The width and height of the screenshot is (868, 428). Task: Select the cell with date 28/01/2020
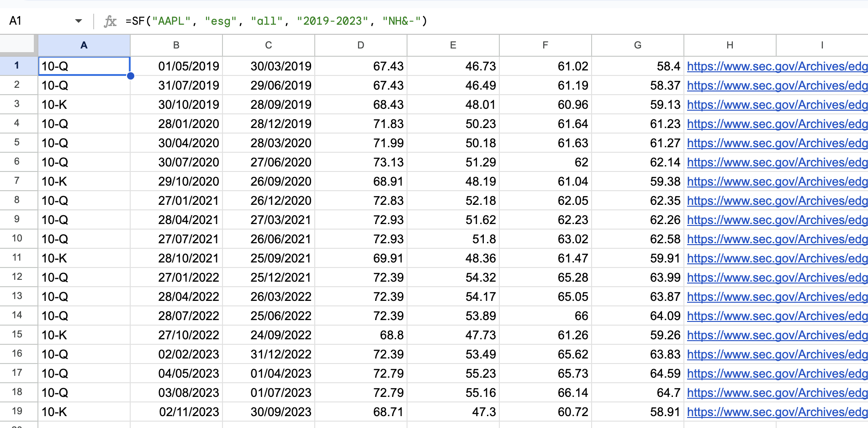176,123
